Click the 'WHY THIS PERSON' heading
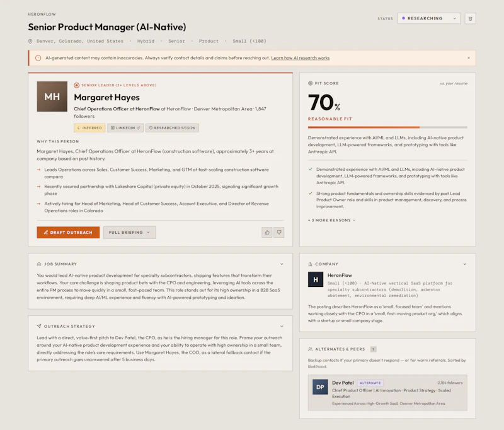 (x=57, y=141)
